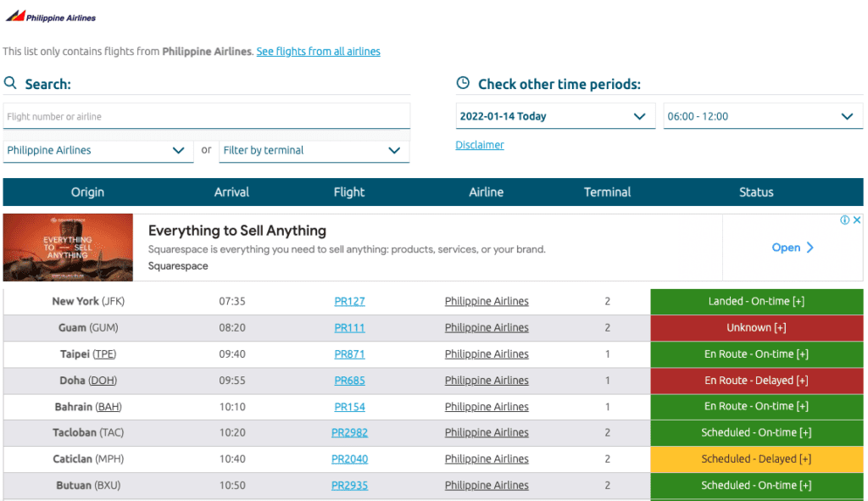Click Philippine Airlines link in Caticlan row
This screenshot has height=501, width=868.
(x=487, y=459)
